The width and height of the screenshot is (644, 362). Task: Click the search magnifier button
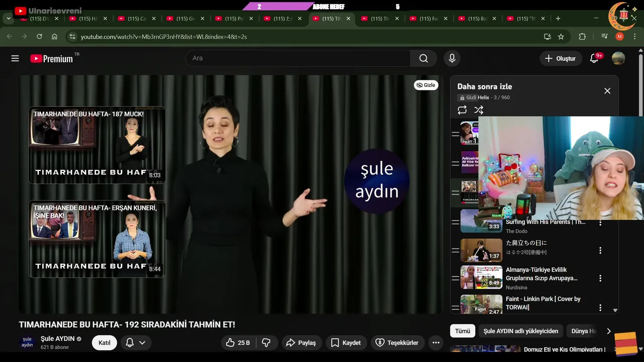(x=424, y=58)
